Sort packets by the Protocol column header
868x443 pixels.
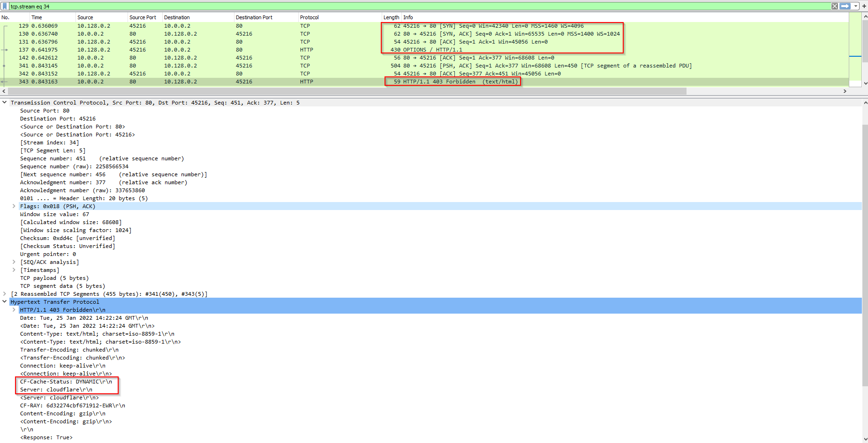point(309,17)
